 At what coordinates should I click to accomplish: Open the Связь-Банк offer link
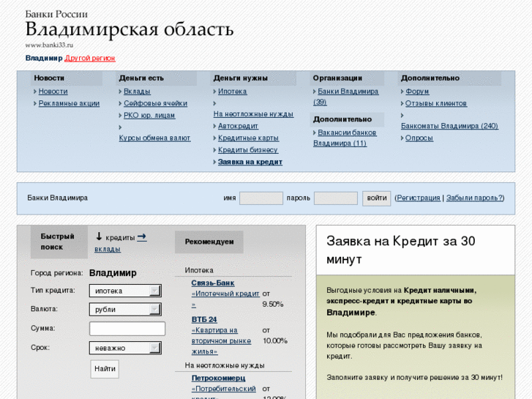(213, 283)
